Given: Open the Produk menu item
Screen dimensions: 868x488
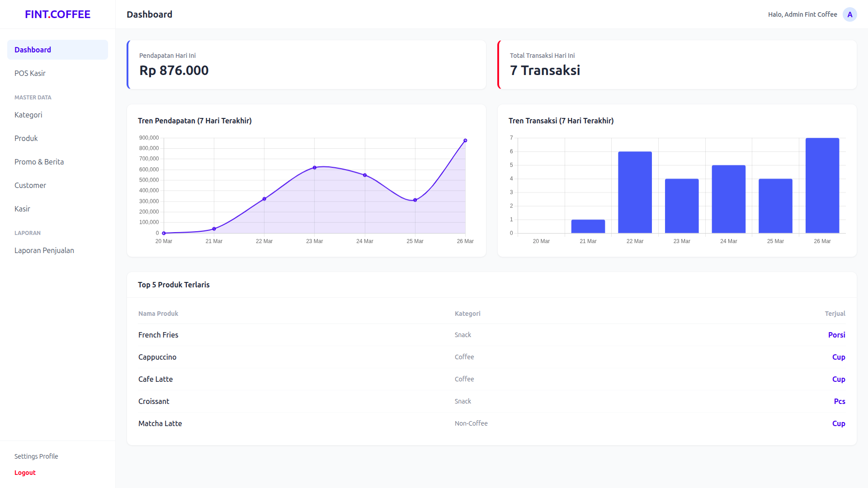Looking at the screenshot, I should pos(57,138).
